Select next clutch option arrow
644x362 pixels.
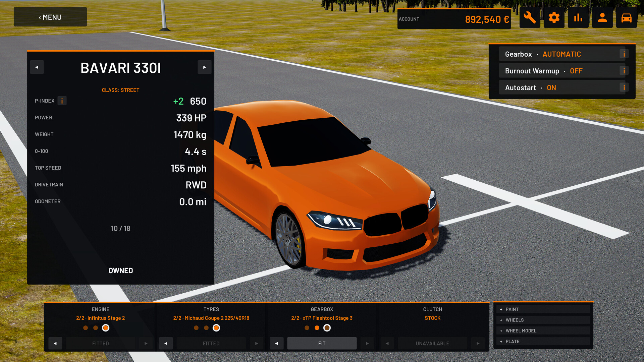pyautogui.click(x=478, y=343)
